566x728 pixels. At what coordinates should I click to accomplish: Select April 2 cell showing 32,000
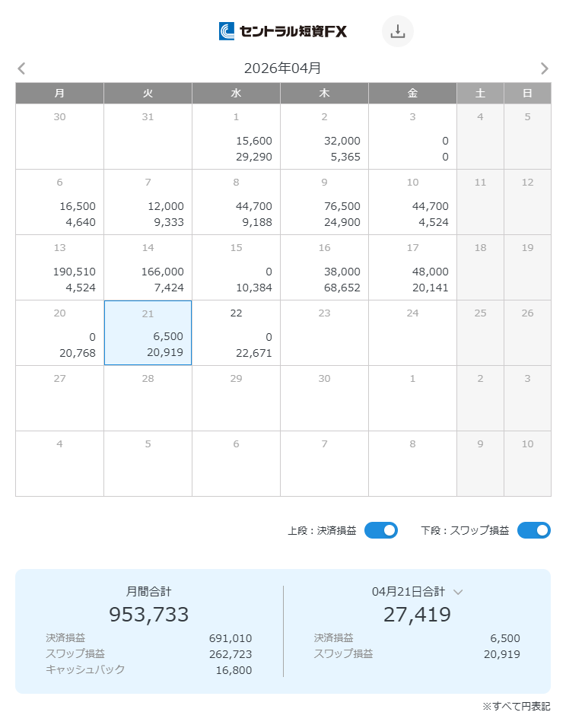point(324,136)
